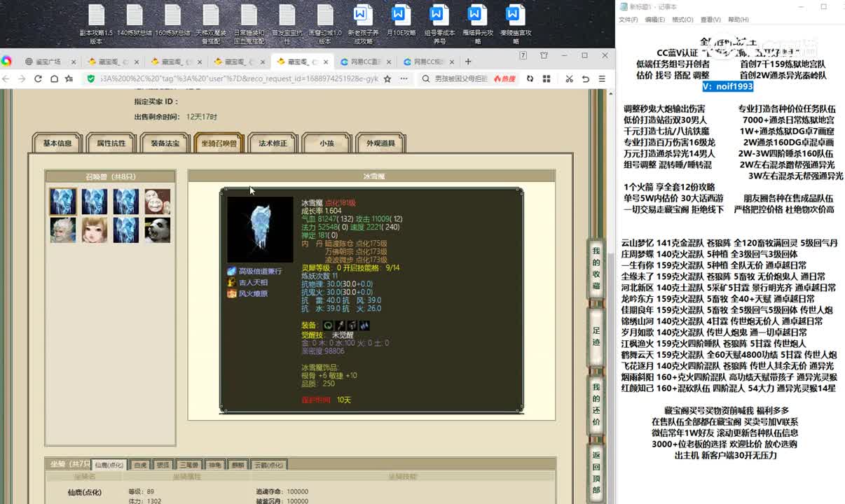Viewport: 845px width, 504px height.
Task: Click the 热搜 hot search label
Action: [x=506, y=79]
